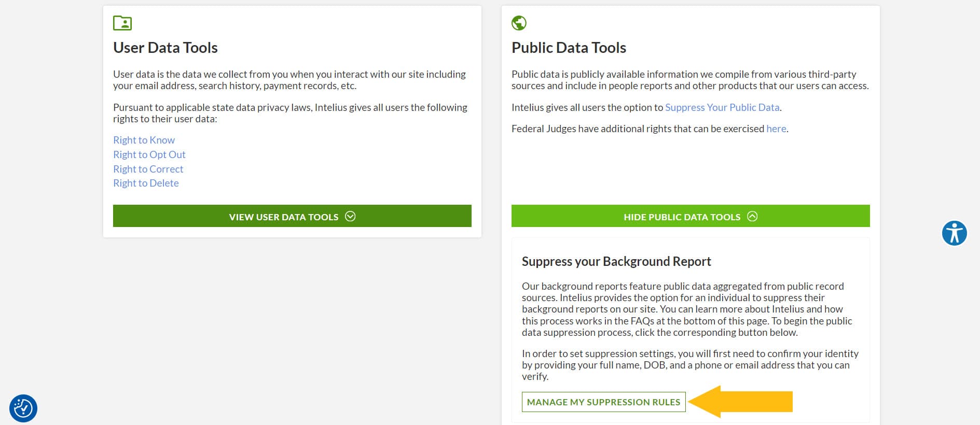Click the User Data Tools folder icon

[122, 23]
